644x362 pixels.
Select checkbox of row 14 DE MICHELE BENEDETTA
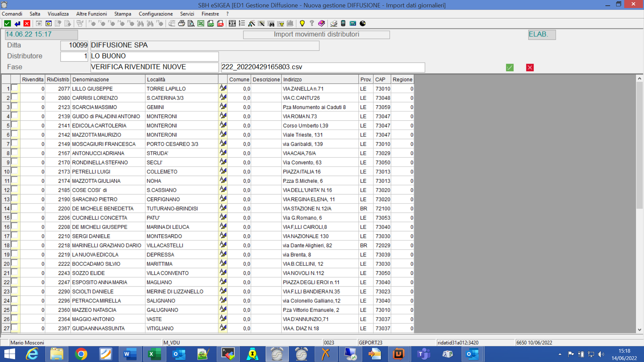point(14,207)
